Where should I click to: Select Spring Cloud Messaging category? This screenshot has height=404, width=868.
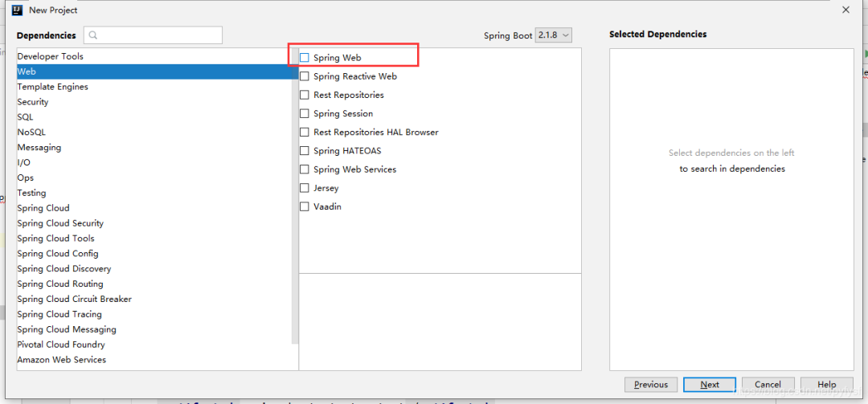coord(158,330)
